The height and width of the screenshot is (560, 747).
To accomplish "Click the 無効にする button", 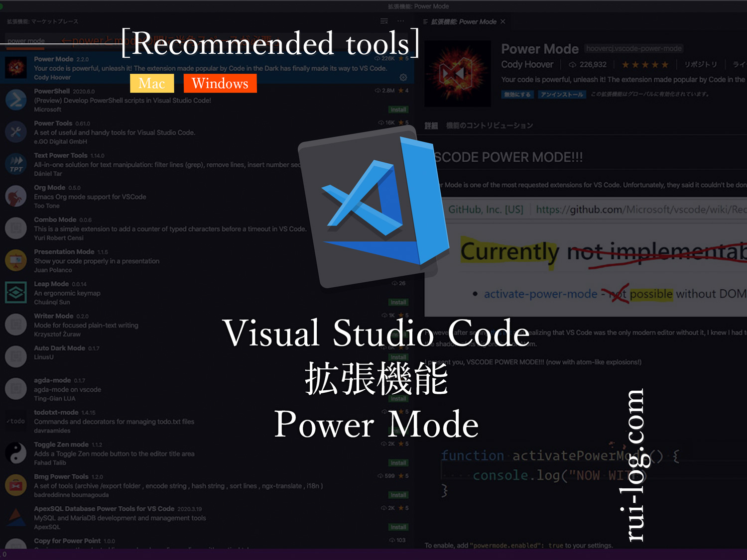I will point(518,95).
